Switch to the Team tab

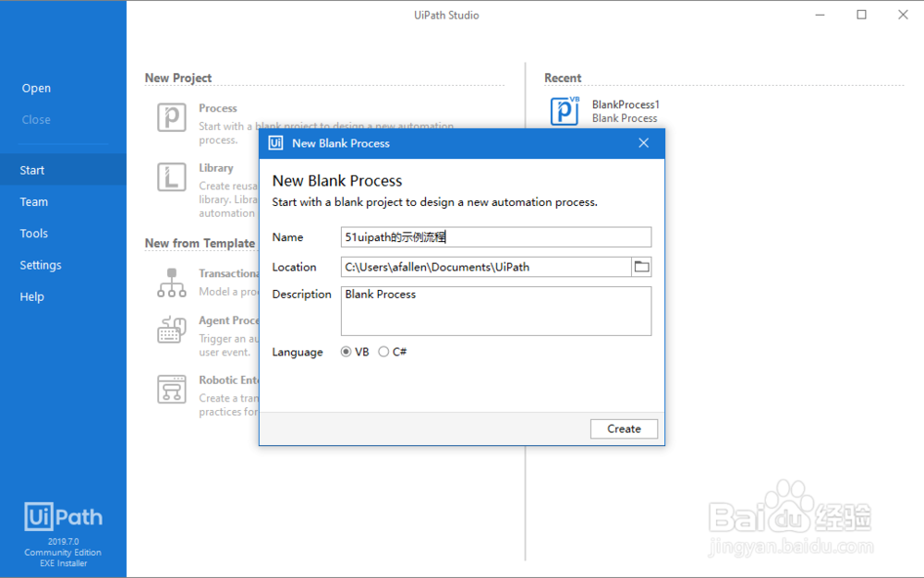pos(34,201)
